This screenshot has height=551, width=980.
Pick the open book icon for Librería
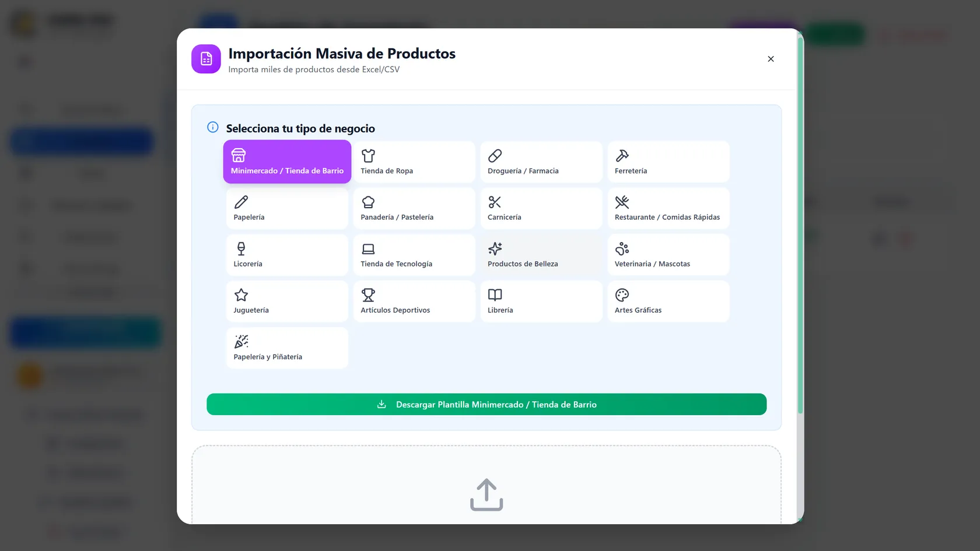[495, 295]
